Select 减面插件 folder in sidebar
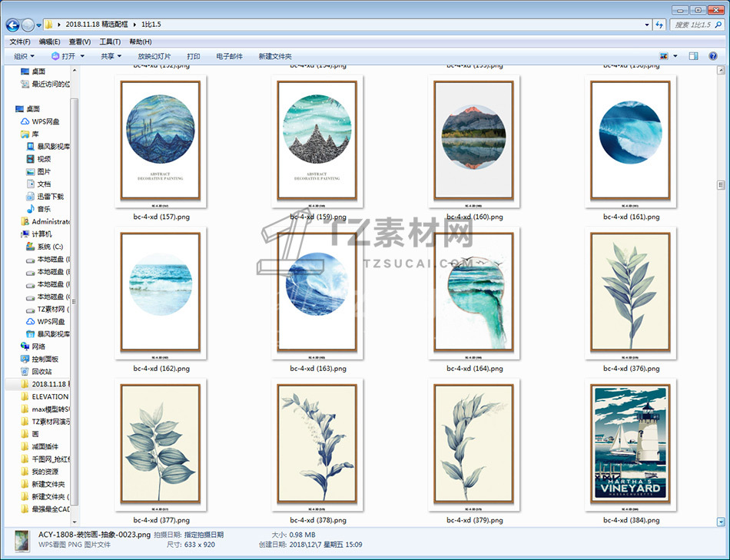 pos(39,447)
